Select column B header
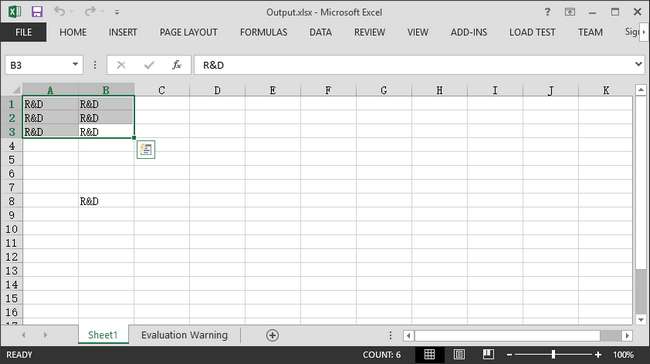650x364 pixels. tap(106, 90)
